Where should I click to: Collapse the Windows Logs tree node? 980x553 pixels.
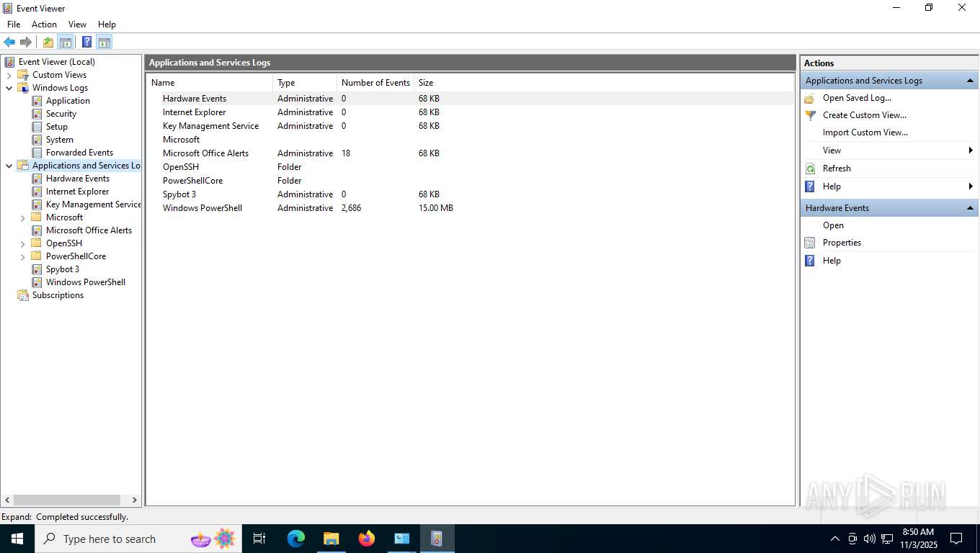[x=9, y=88]
